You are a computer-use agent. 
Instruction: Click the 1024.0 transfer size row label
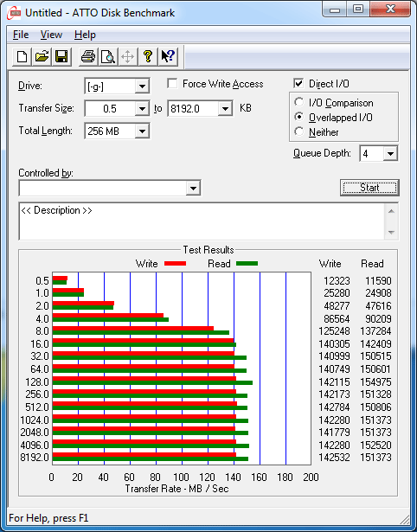click(35, 420)
